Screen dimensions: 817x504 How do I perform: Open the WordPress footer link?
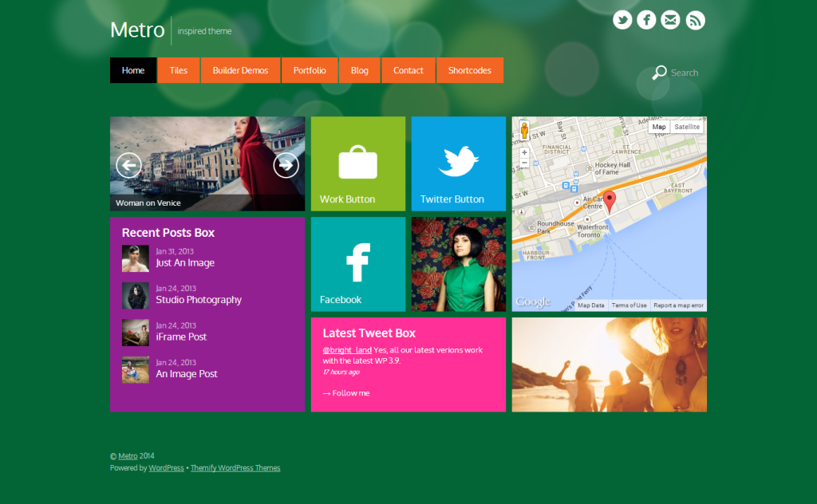(x=166, y=468)
